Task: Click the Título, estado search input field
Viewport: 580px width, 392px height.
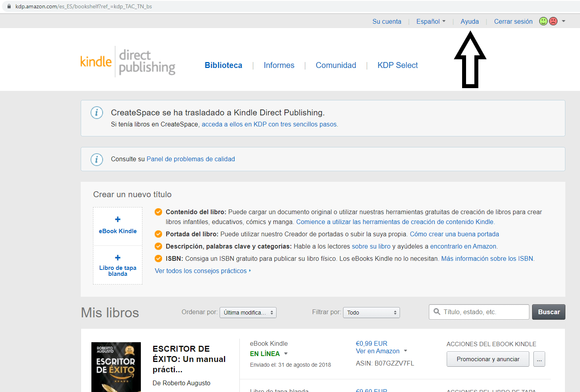Action: pos(479,312)
